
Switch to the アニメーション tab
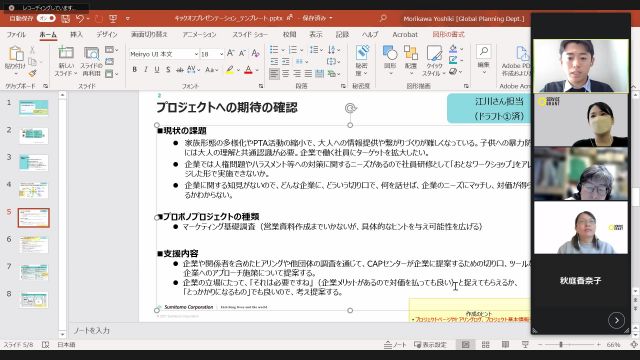(x=200, y=35)
